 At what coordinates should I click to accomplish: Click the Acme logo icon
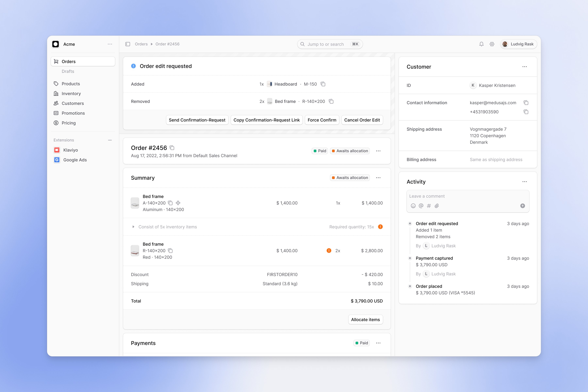pyautogui.click(x=56, y=44)
